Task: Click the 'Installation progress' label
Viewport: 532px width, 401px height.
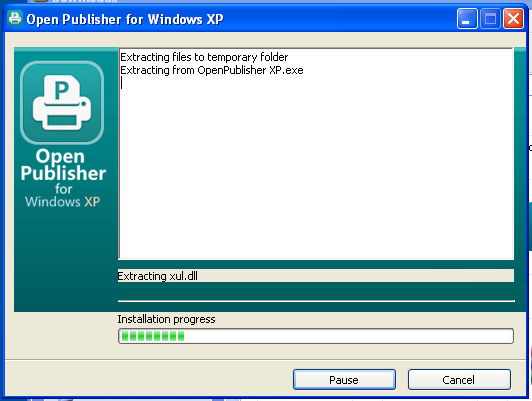Action: point(166,319)
